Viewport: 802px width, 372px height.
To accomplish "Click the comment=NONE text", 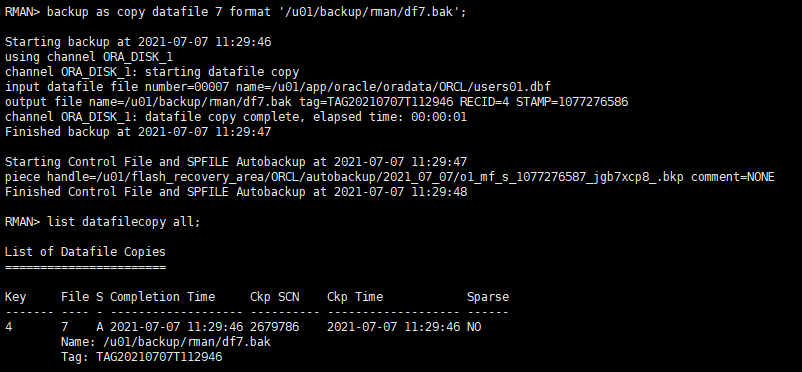I will (x=733, y=177).
